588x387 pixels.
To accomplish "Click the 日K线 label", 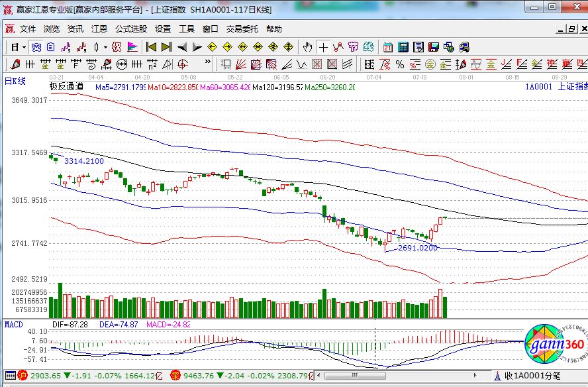I will (x=15, y=81).
